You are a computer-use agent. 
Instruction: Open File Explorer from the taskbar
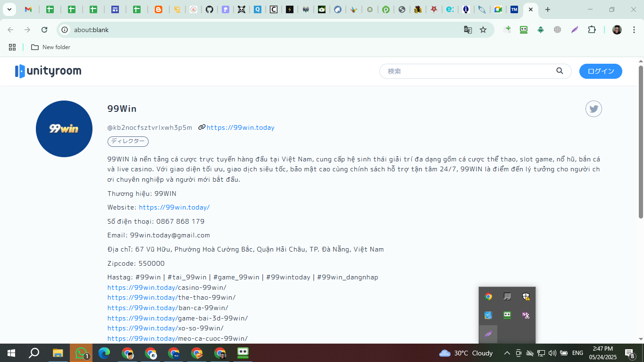coord(58,353)
